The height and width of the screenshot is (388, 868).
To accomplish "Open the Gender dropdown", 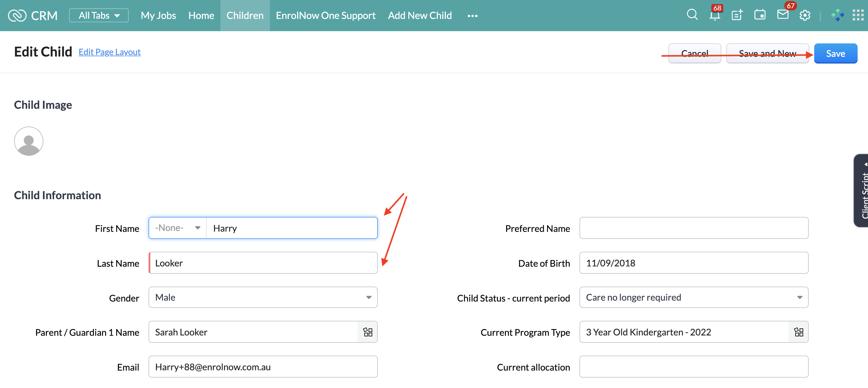I will 263,297.
